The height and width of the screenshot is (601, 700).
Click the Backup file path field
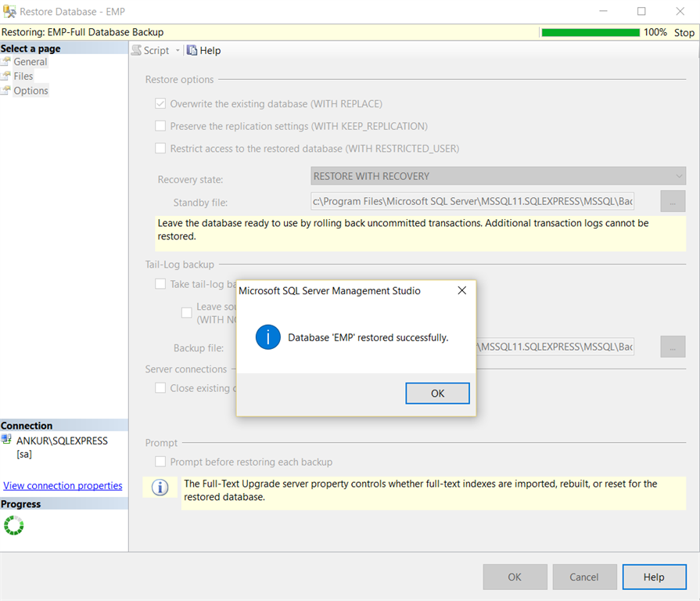[x=555, y=347]
